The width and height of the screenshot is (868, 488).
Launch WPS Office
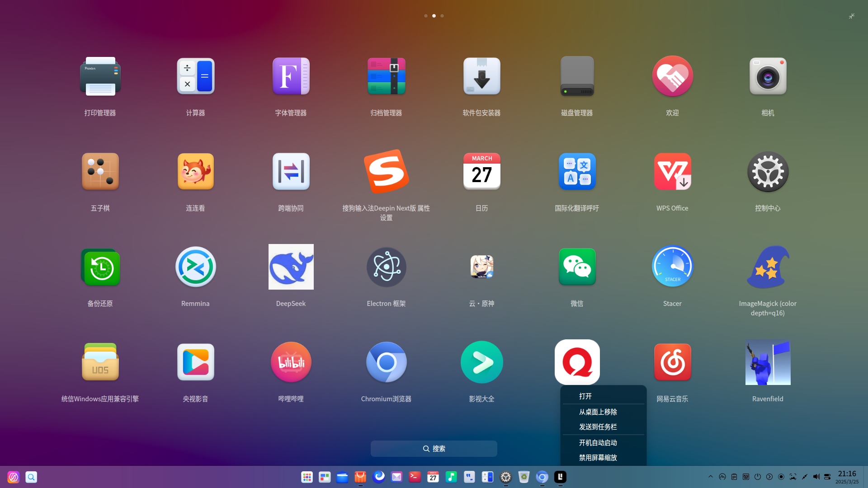[x=673, y=171]
